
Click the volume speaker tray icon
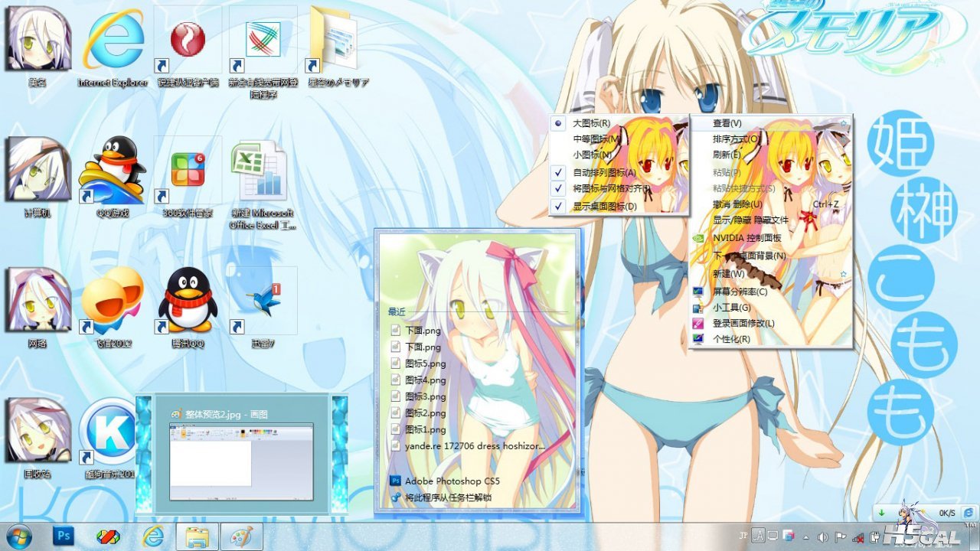823,536
